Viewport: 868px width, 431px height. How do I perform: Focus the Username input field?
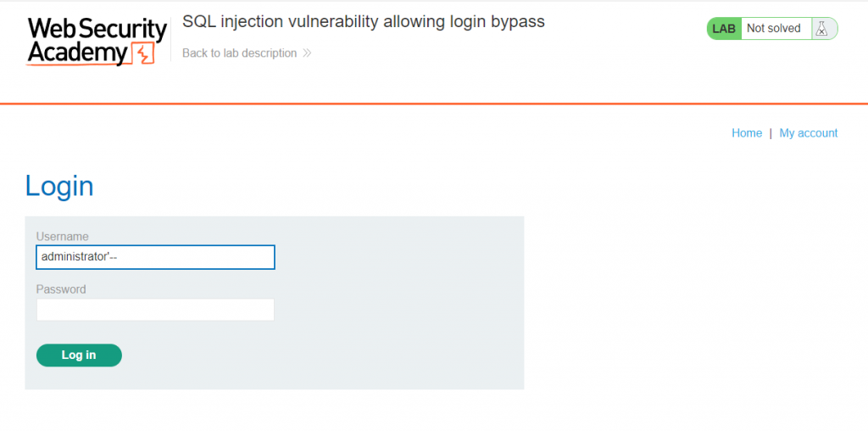coord(195,257)
